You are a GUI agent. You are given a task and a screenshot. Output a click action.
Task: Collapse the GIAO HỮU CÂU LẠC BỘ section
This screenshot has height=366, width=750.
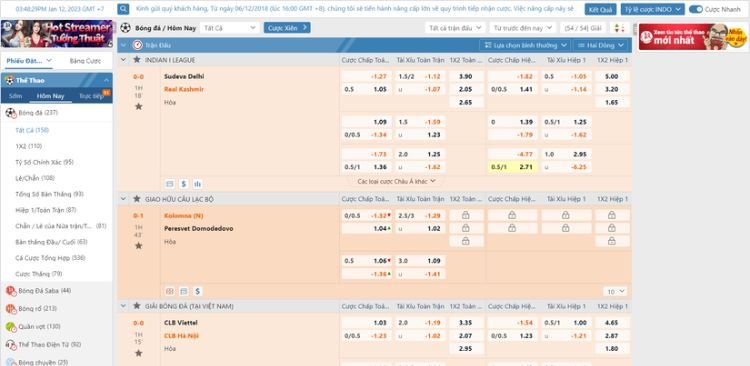[x=123, y=199]
